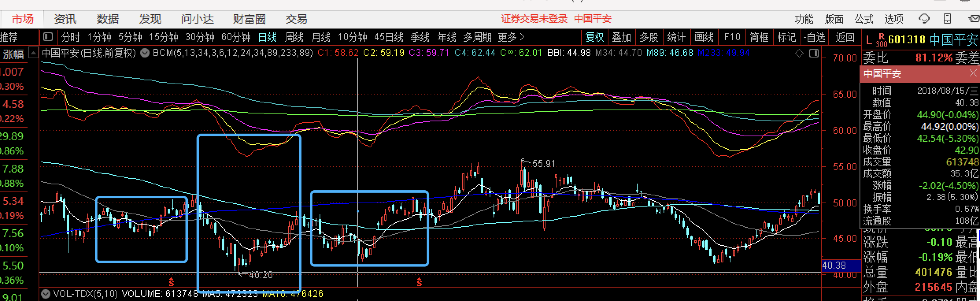Viewport: 980px width, 301px height.
Task: Expand the VOL-TDX indicator dropdown arrow
Action: [46, 294]
